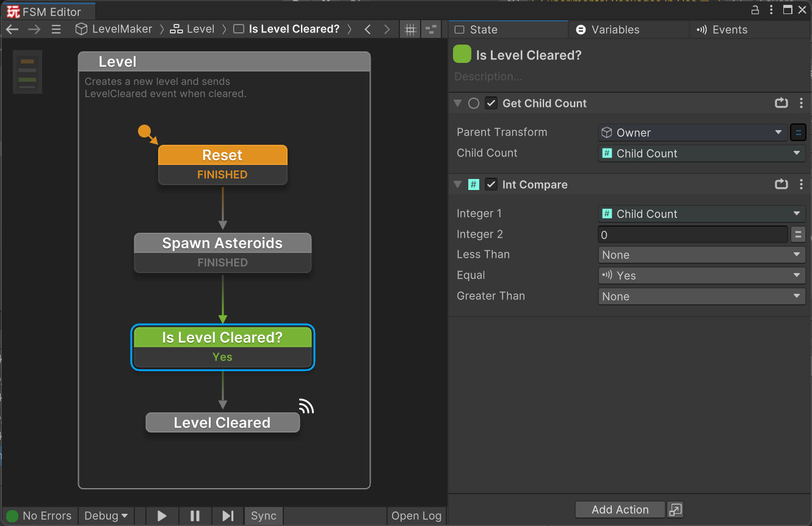Image resolution: width=812 pixels, height=526 pixels.
Task: Click the lock icon in title bar
Action: pyautogui.click(x=755, y=10)
